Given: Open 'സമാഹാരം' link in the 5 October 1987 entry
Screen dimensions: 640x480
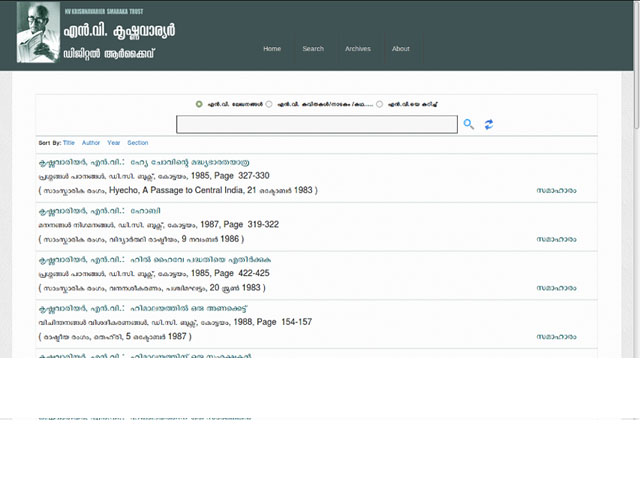Looking at the screenshot, I should [556, 337].
